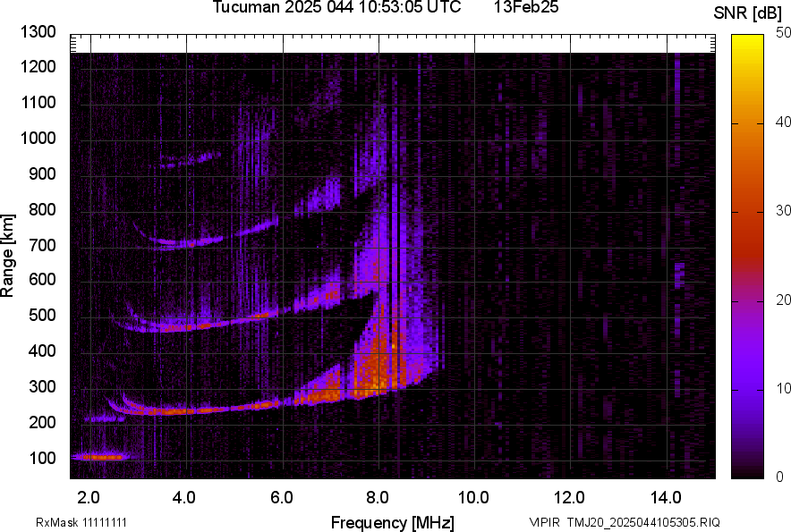The width and height of the screenshot is (791, 532).
Task: Click the 1300 range tick label
Action: point(38,32)
